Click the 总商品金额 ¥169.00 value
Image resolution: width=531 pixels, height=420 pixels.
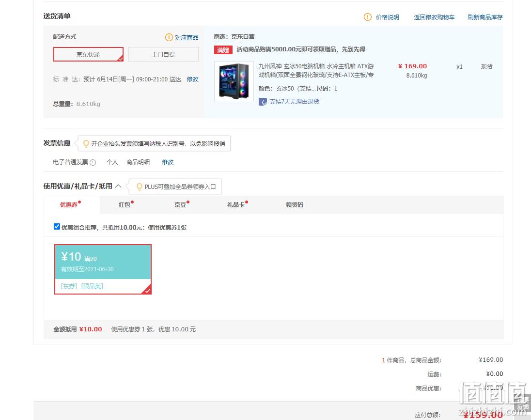click(491, 360)
